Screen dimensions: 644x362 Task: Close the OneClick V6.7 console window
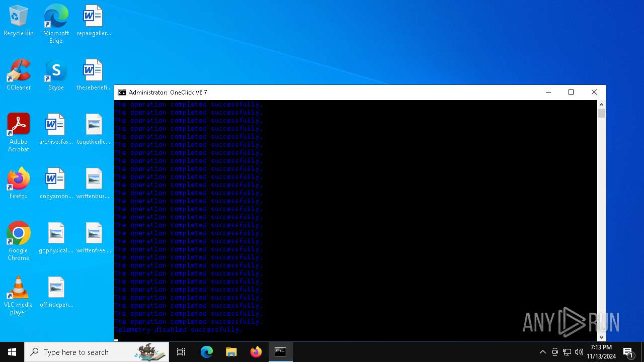(594, 93)
